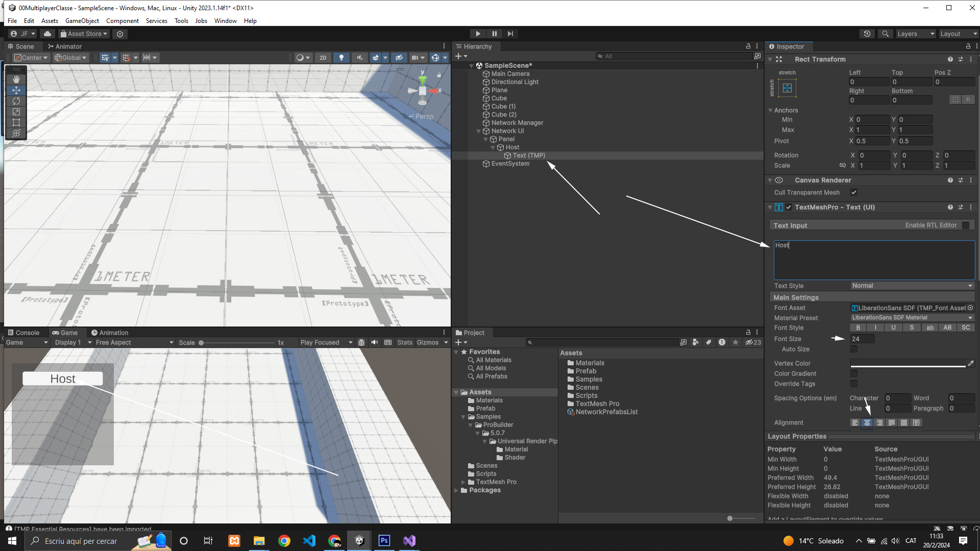Open the anchor presets stretch box
Screen dimensions: 980x551
pyautogui.click(x=787, y=88)
